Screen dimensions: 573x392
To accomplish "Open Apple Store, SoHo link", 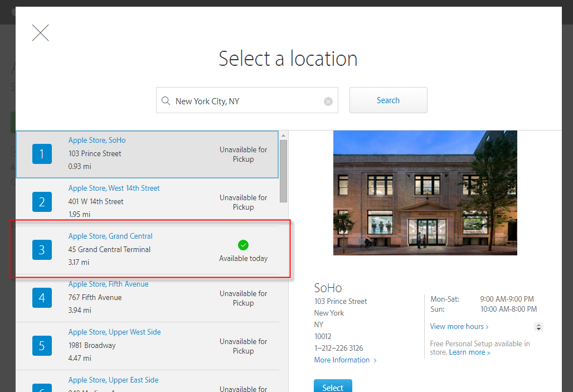I will (97, 140).
